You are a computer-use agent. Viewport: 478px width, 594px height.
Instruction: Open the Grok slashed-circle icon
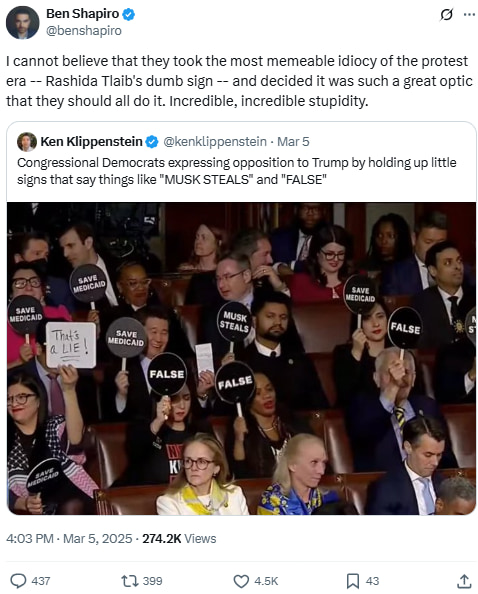[447, 14]
